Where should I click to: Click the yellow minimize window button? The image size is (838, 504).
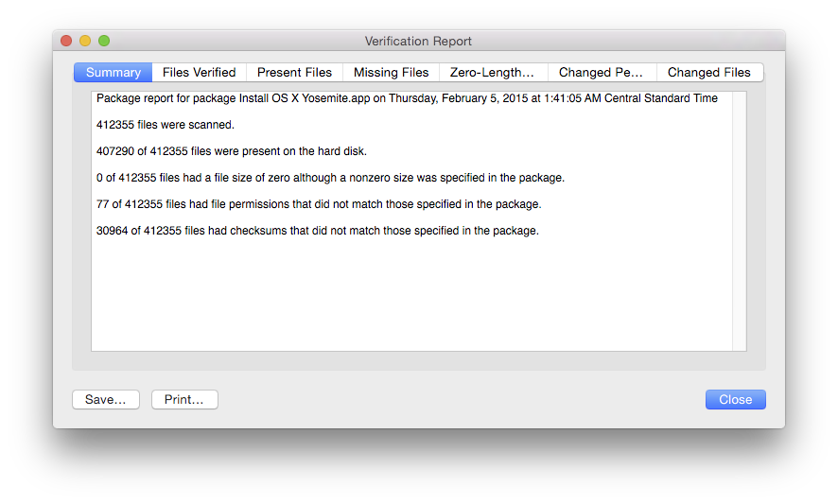click(x=85, y=41)
